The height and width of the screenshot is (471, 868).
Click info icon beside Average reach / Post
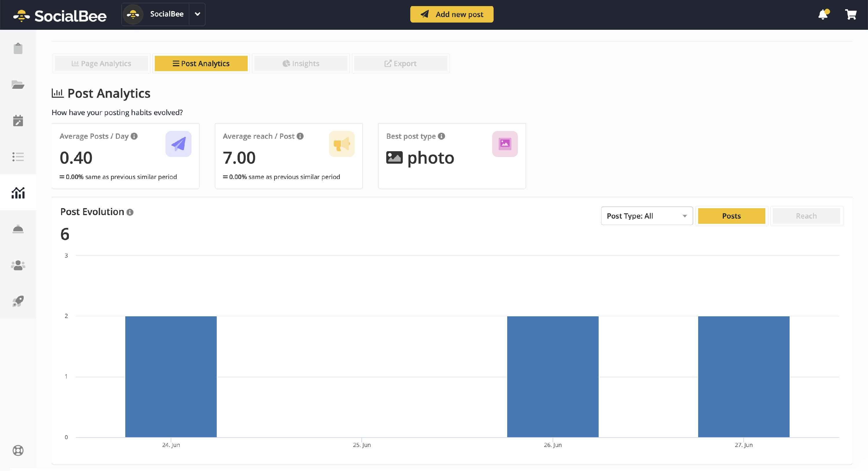tap(300, 136)
